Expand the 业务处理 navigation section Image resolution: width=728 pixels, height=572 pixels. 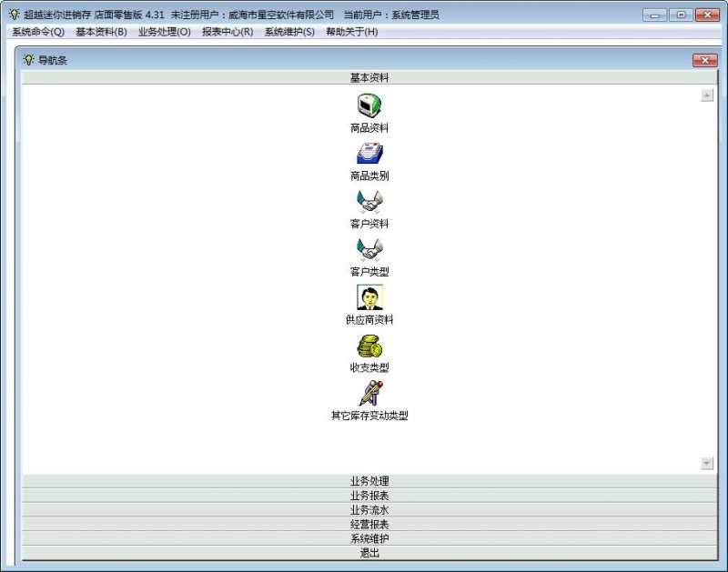pyautogui.click(x=369, y=481)
